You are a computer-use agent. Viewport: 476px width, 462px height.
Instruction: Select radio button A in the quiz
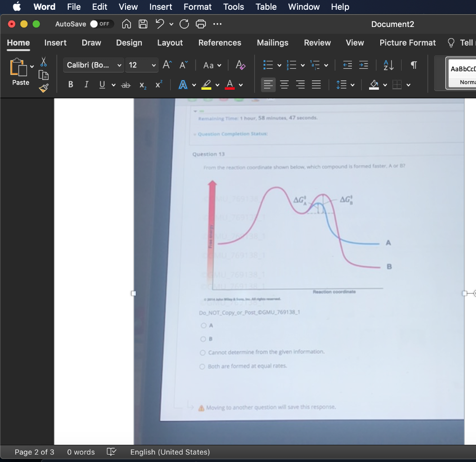coord(203,325)
